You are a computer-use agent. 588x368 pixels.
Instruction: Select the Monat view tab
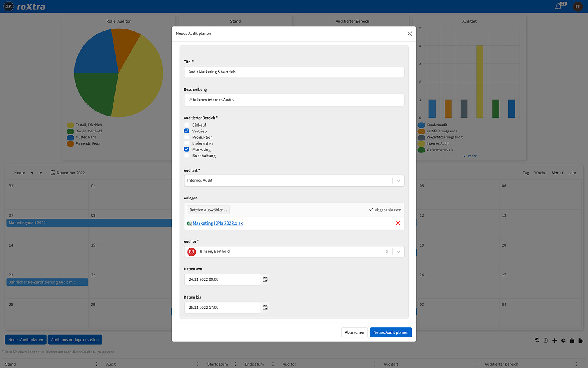(557, 172)
